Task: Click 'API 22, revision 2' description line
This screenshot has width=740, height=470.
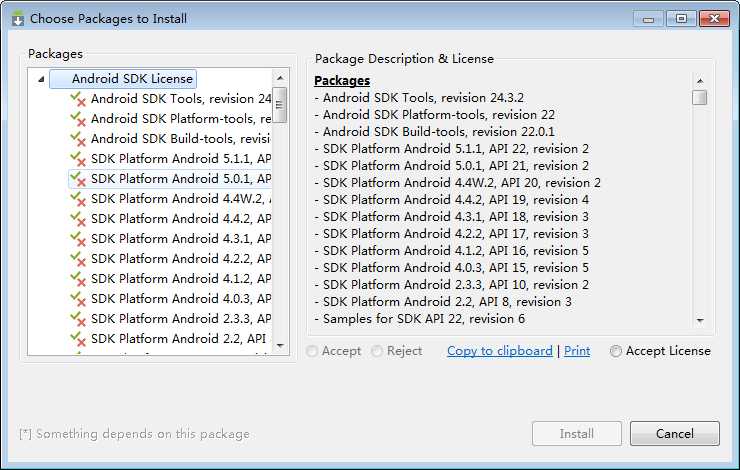Action: point(452,149)
